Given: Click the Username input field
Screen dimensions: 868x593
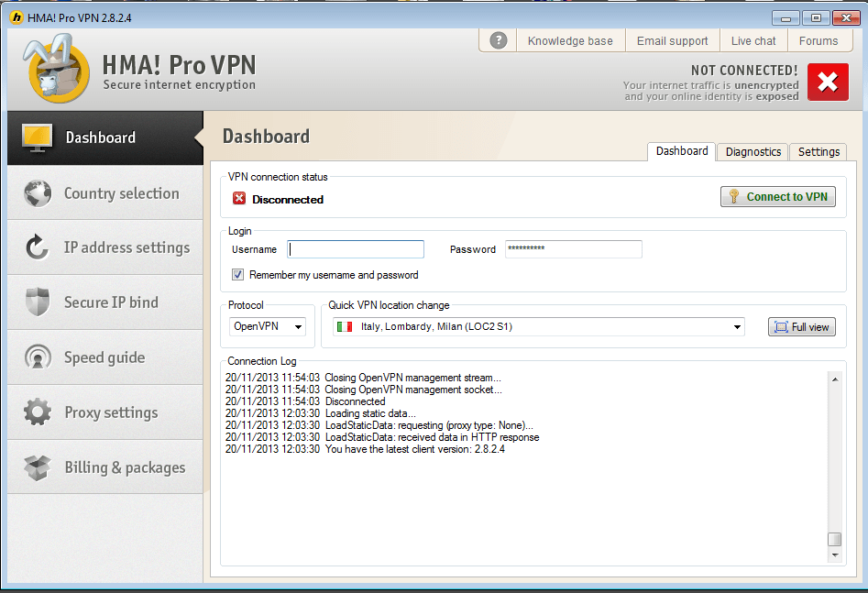Looking at the screenshot, I should pyautogui.click(x=356, y=249).
